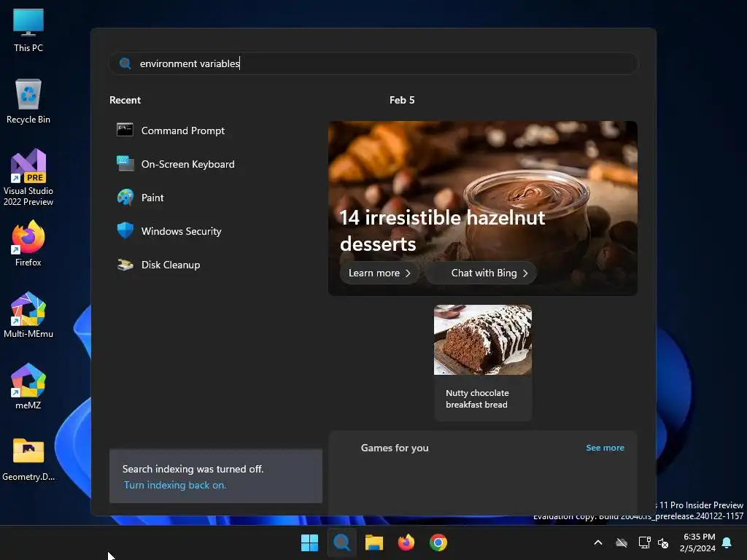Click the Paint palette icon in Recent
The height and width of the screenshot is (560, 747).
pos(125,197)
